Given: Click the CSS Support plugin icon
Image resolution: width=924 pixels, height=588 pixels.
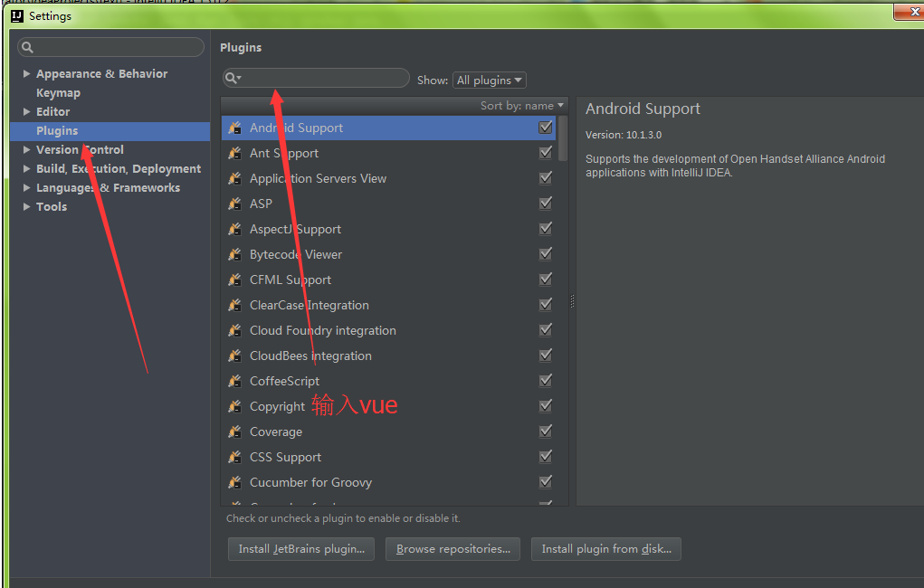Looking at the screenshot, I should tap(234, 457).
